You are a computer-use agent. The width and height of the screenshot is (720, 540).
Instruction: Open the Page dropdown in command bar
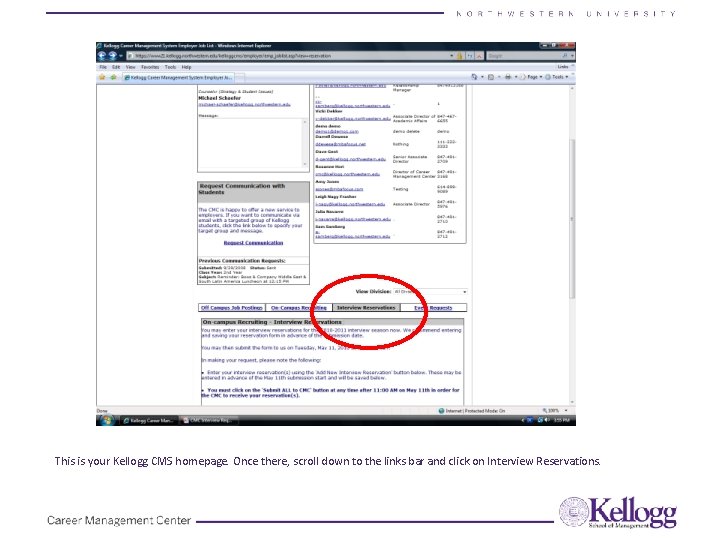click(531, 77)
